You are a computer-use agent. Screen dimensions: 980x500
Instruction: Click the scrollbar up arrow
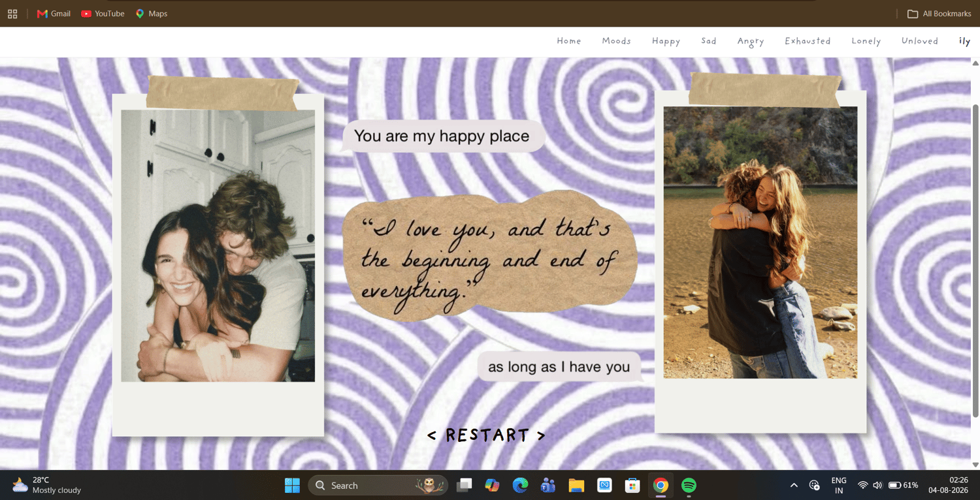(975, 63)
